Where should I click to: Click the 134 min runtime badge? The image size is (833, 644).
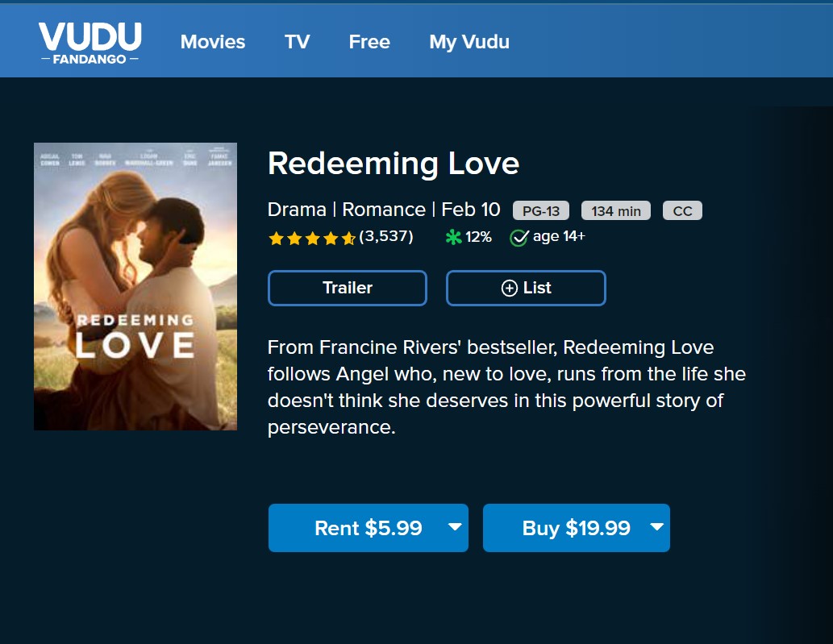(x=616, y=211)
